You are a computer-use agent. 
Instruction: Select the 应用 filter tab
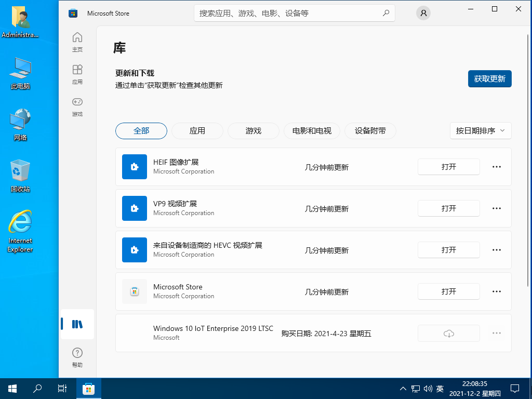tap(197, 130)
